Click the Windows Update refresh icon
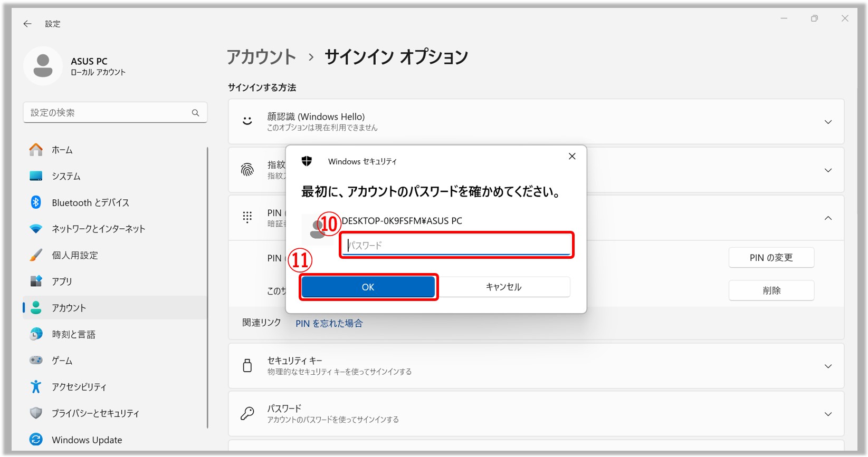Screen dimensions: 868x457 click(x=36, y=440)
